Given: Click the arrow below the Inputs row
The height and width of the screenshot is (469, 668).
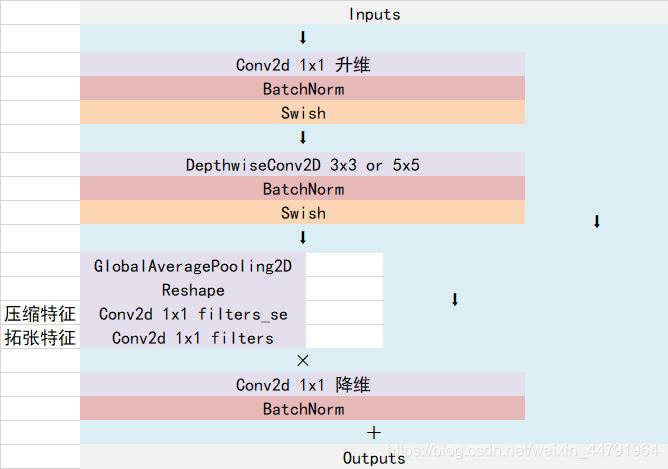Looking at the screenshot, I should [x=303, y=37].
